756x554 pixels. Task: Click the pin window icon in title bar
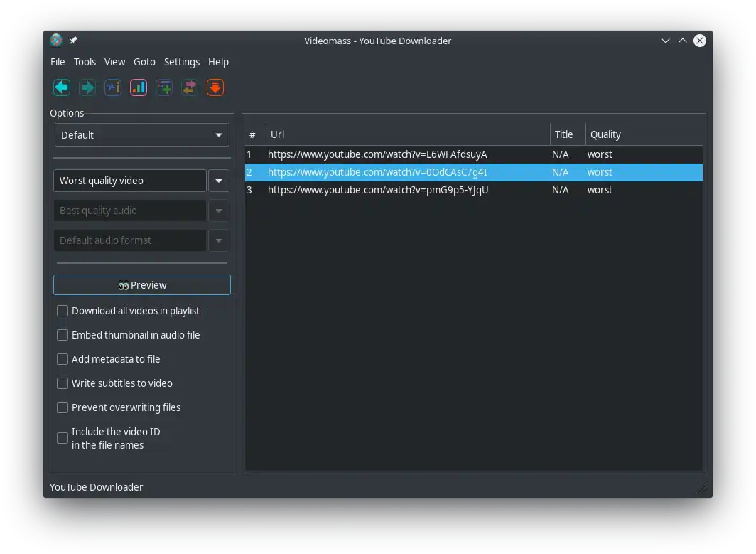click(73, 41)
